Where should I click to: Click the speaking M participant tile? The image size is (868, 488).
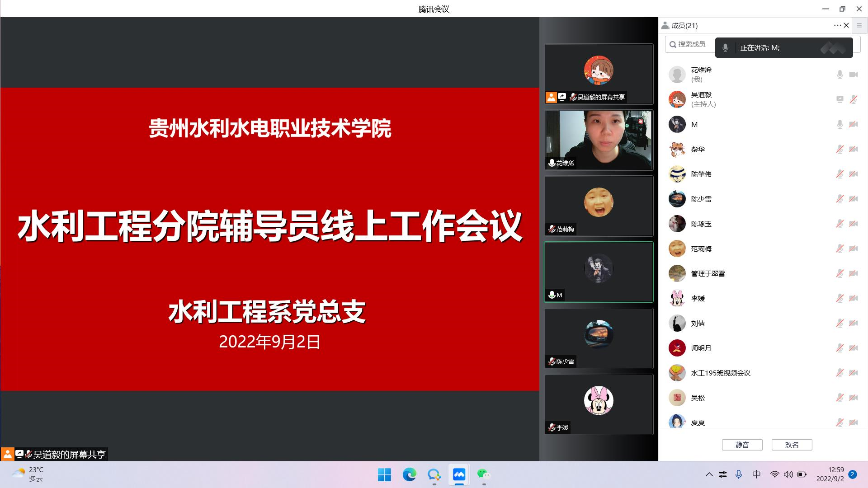(x=599, y=272)
